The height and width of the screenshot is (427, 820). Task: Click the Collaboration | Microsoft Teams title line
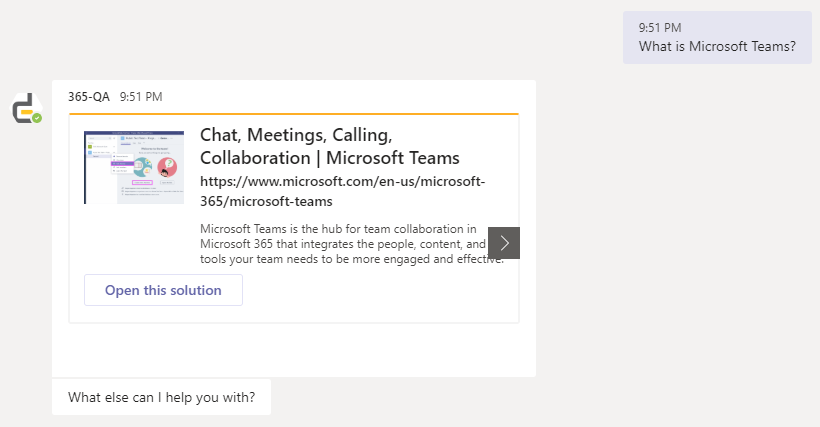(x=330, y=158)
